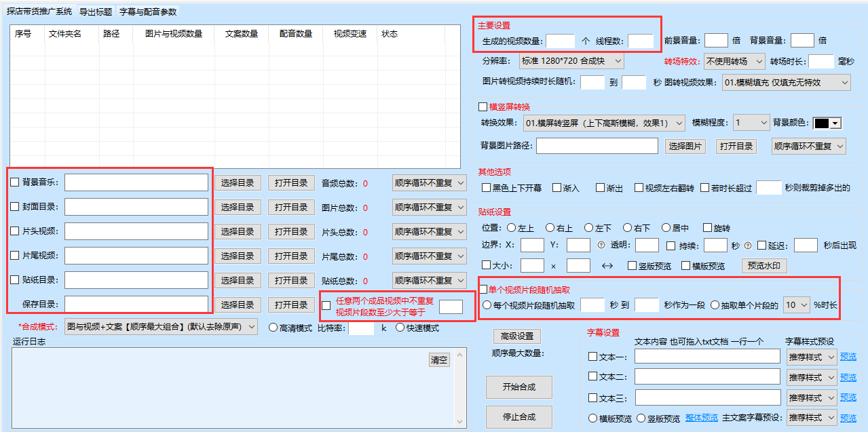The image size is (868, 432).
Task: Switch to the 导出标题 tab
Action: pyautogui.click(x=96, y=12)
